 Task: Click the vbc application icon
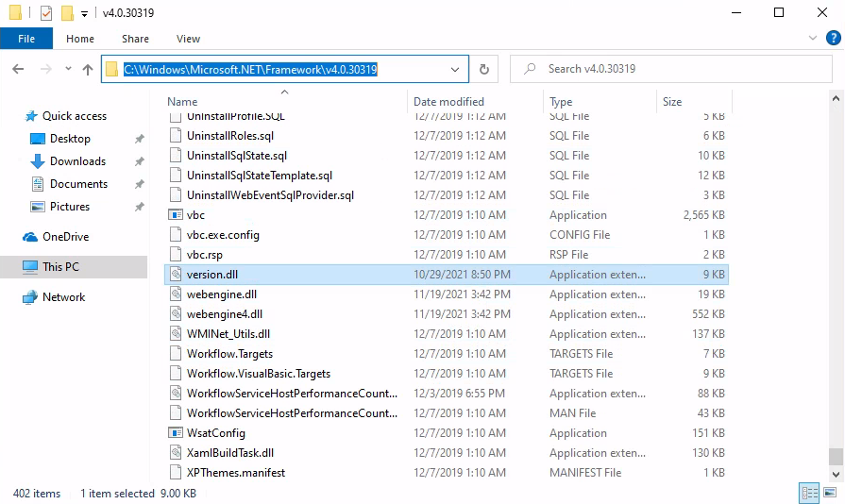tap(176, 215)
